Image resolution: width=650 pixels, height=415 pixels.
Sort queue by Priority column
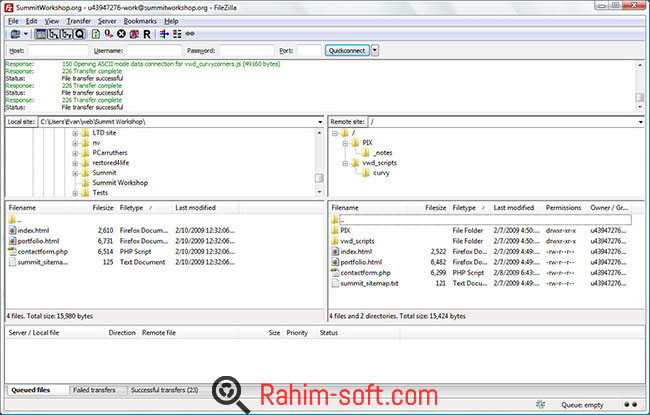pos(297,333)
